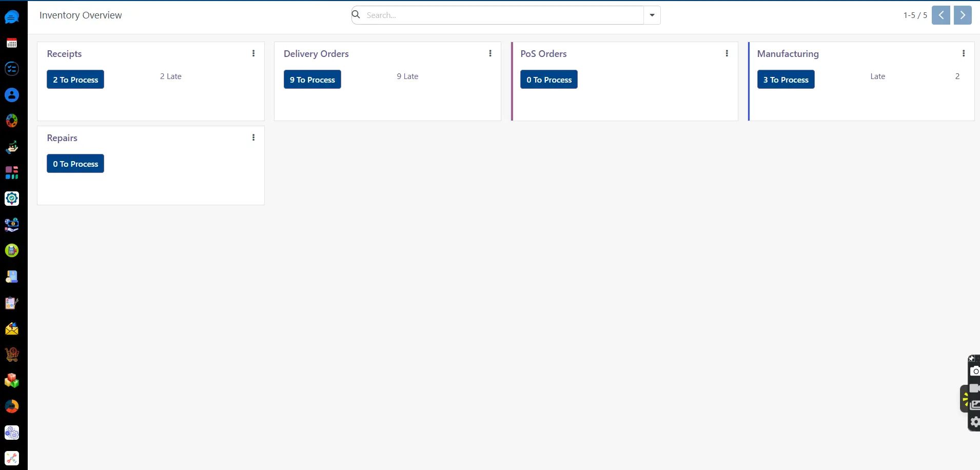
Task: Open the Repair wrench icon at sidebar bottom
Action: point(11,458)
